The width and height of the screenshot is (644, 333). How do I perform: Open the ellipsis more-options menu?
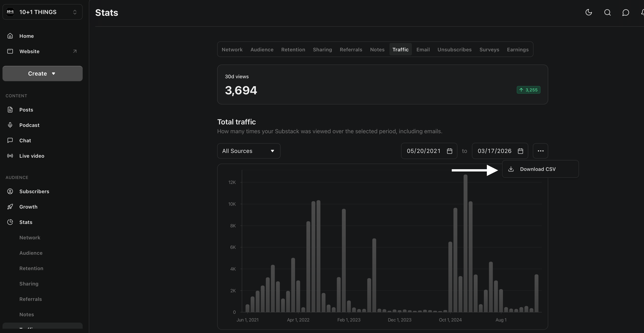[x=541, y=151]
